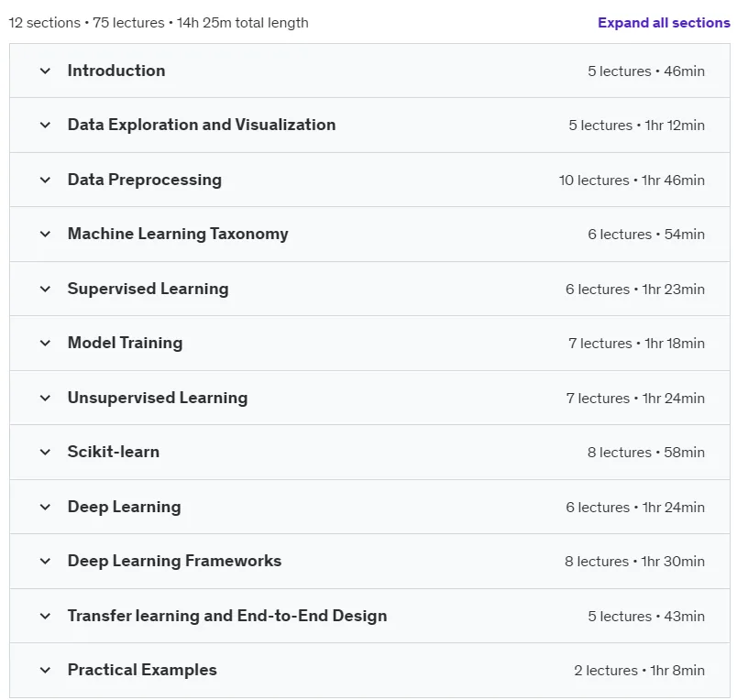Expand Transfer learning and End-to-End Design chevron
The height and width of the screenshot is (700, 737).
(45, 616)
